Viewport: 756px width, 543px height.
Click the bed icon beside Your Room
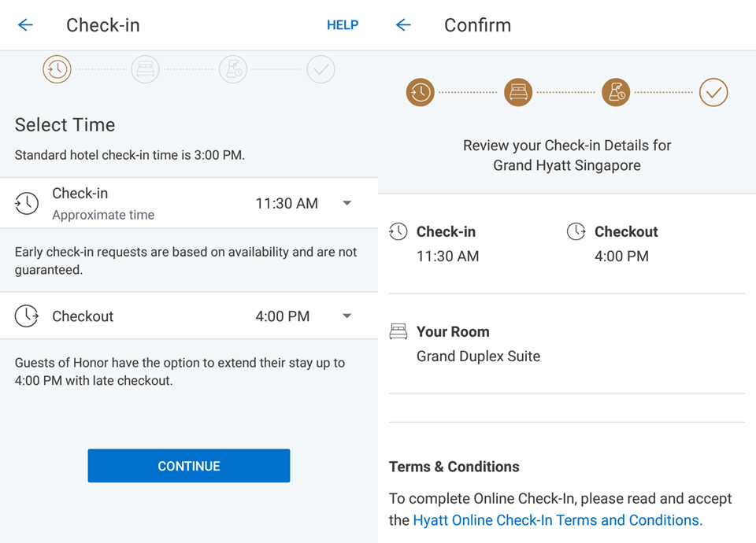pyautogui.click(x=398, y=332)
